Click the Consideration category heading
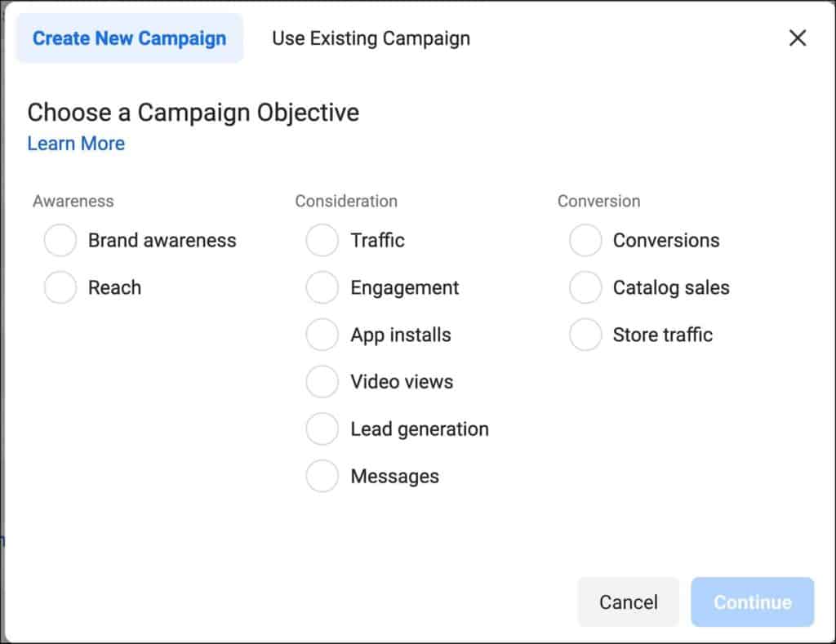The image size is (836, 644). point(346,201)
